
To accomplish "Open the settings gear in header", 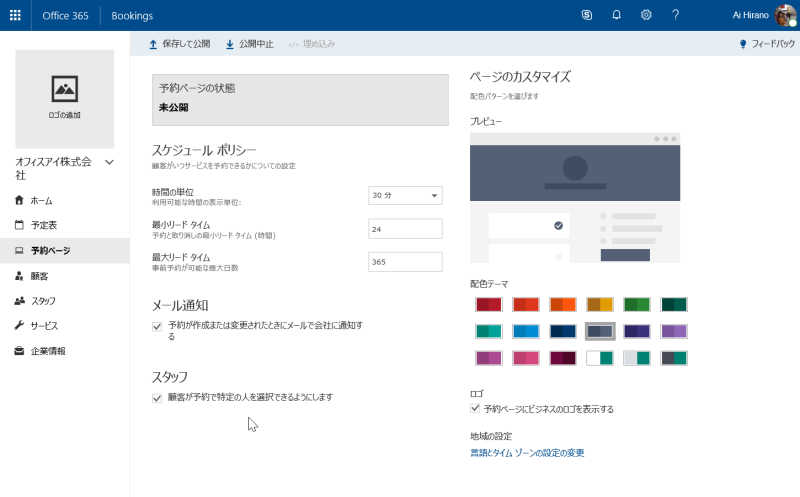I will pos(646,15).
